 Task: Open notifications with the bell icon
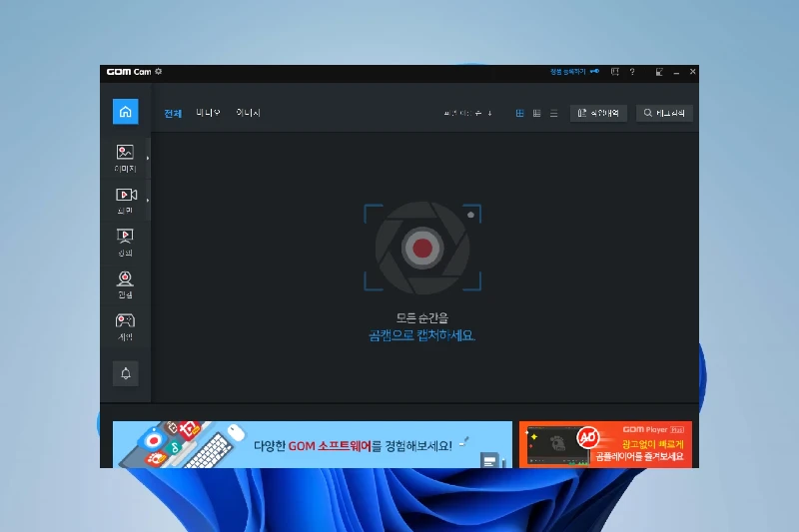[x=126, y=373]
